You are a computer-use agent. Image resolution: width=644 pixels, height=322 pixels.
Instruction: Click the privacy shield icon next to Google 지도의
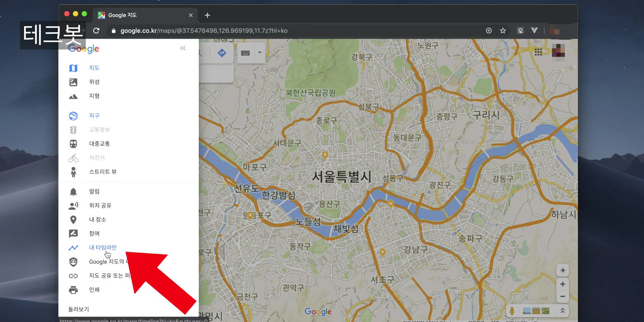73,262
